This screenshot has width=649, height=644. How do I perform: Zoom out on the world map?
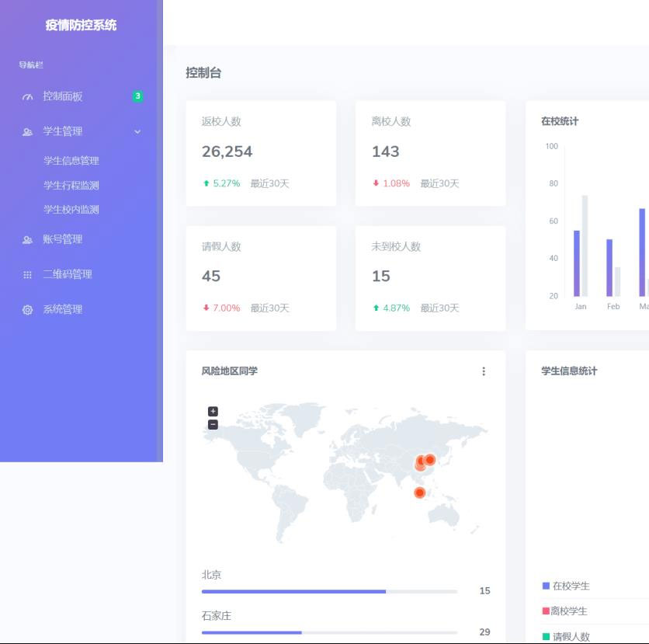tap(213, 424)
